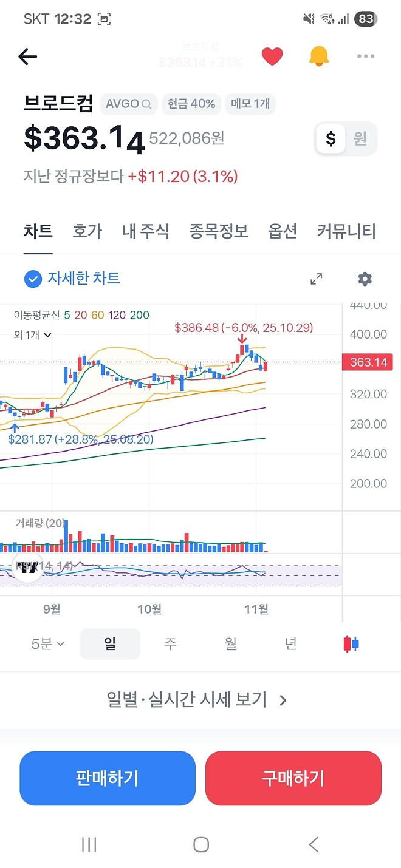Open the chart settings gear

(x=364, y=279)
